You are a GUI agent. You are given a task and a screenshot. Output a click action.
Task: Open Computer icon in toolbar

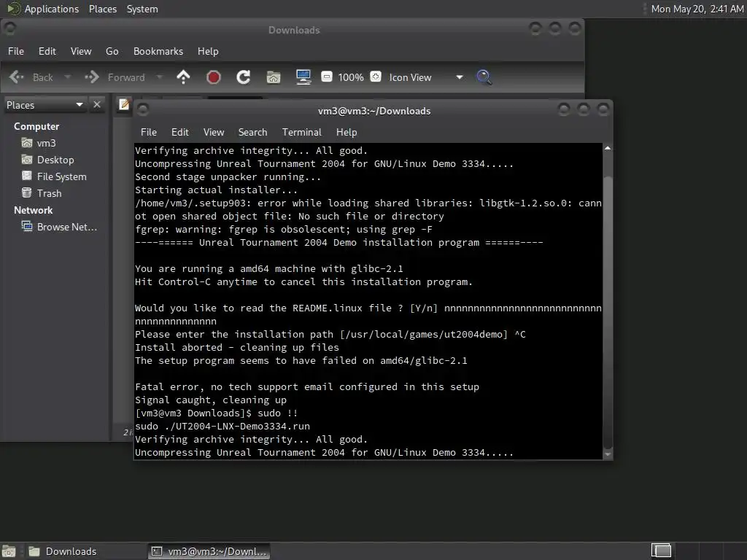(303, 77)
